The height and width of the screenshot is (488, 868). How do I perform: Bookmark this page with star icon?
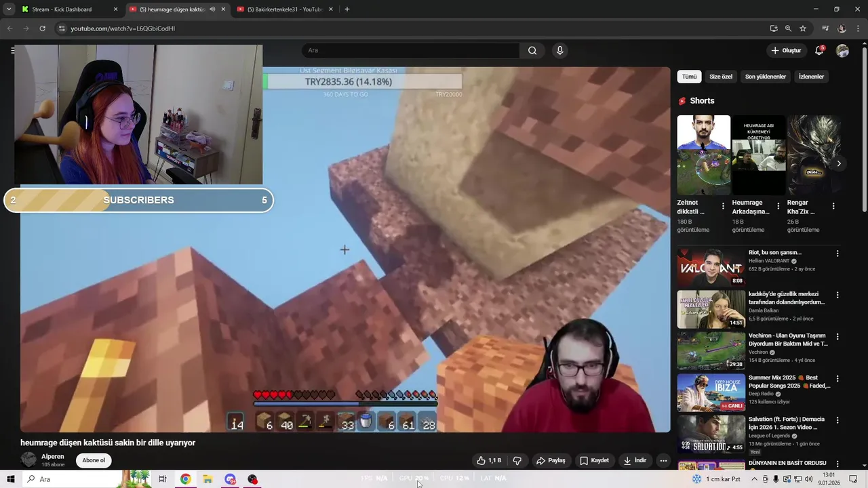click(803, 28)
